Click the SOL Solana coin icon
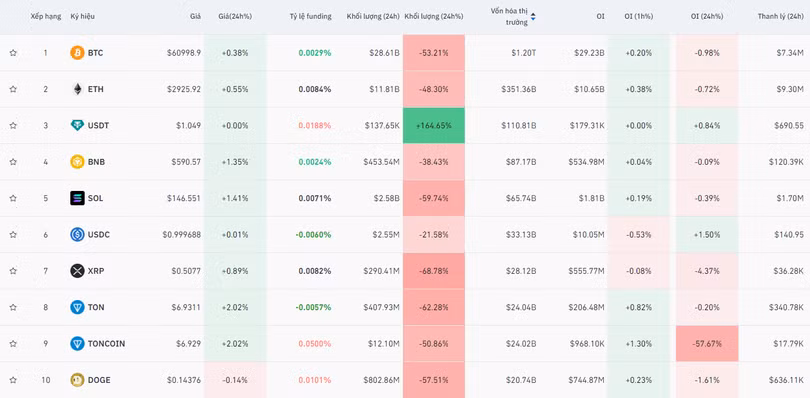Screen dimensions: 810x398 [x=77, y=198]
